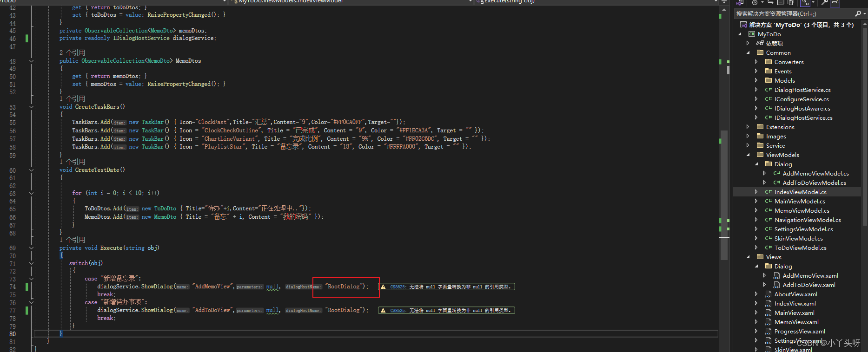Click the C# icon of NavigationViewModel.cs
The width and height of the screenshot is (868, 352).
point(769,220)
